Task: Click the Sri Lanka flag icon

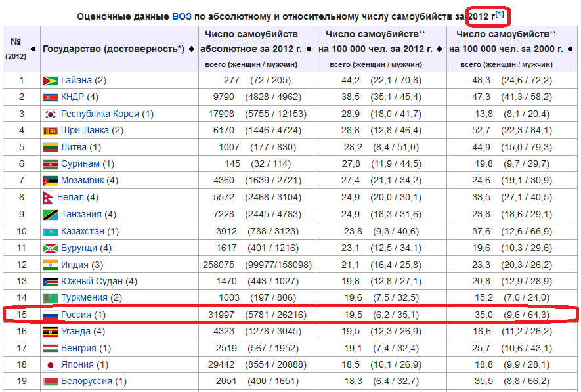Action: (50, 131)
